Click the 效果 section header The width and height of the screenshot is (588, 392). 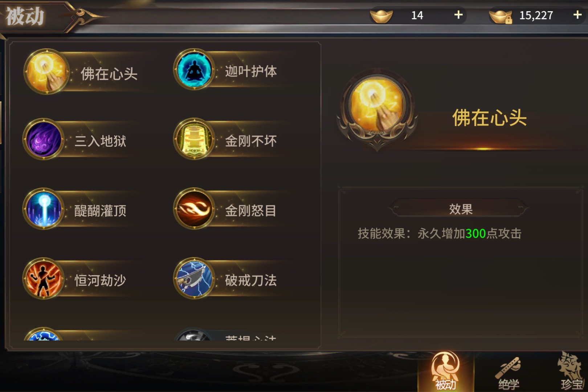click(x=460, y=209)
